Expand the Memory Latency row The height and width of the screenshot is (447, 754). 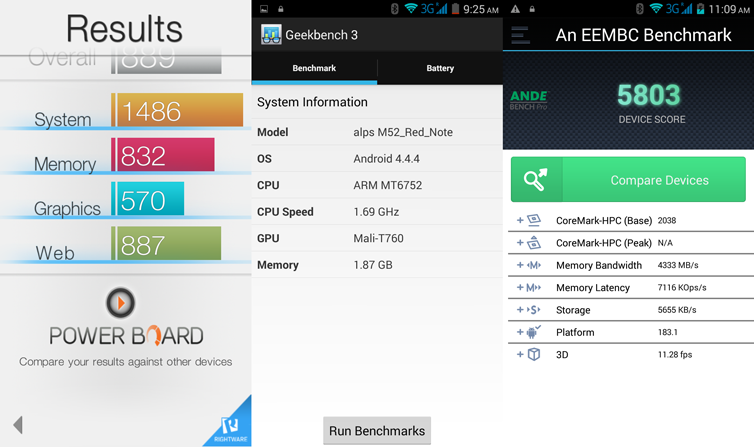520,288
